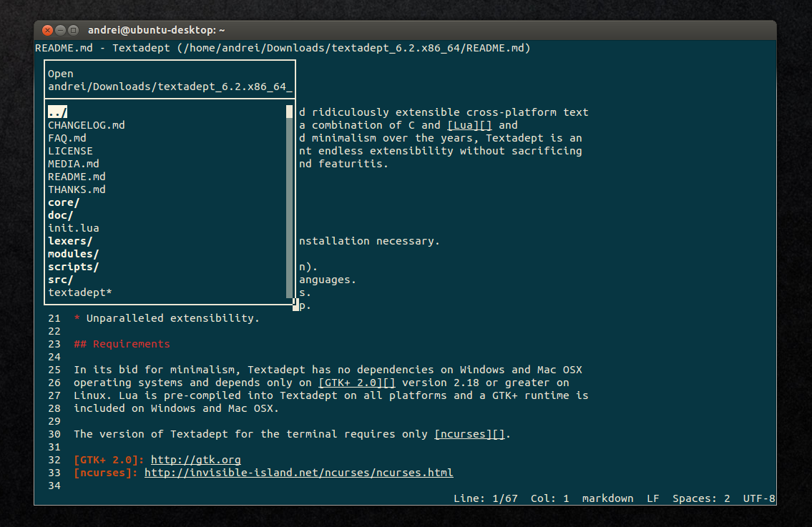
Task: Open the invisible-island.net ncurses link
Action: (x=299, y=473)
